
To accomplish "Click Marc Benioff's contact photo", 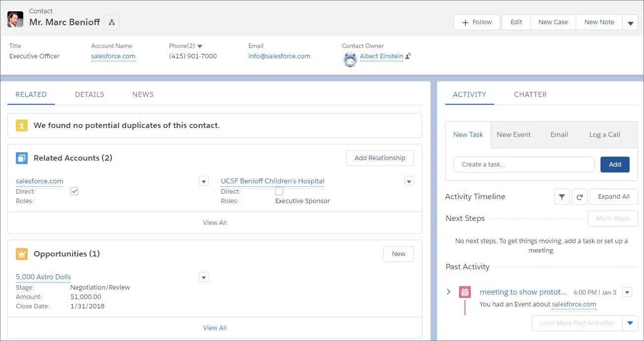I will (15, 19).
